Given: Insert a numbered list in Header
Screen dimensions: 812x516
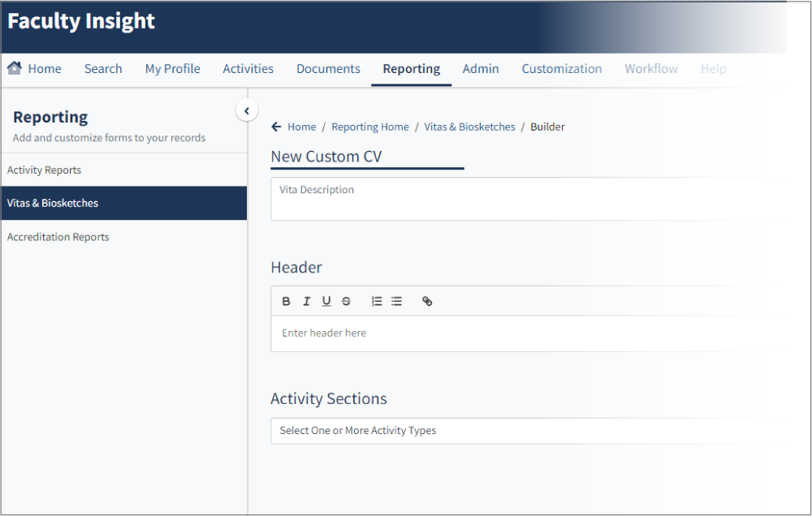Looking at the screenshot, I should tap(377, 301).
